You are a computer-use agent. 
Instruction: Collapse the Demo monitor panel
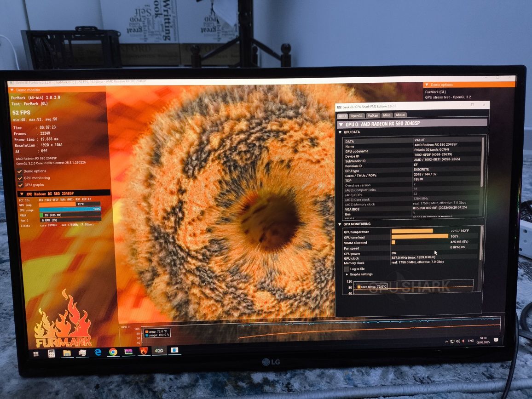click(x=12, y=90)
